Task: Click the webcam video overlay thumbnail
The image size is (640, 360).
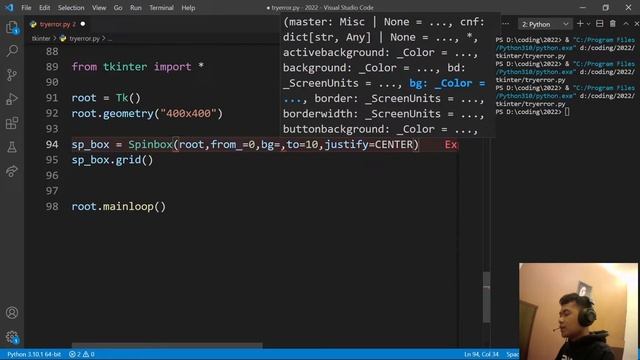Action: click(x=579, y=311)
